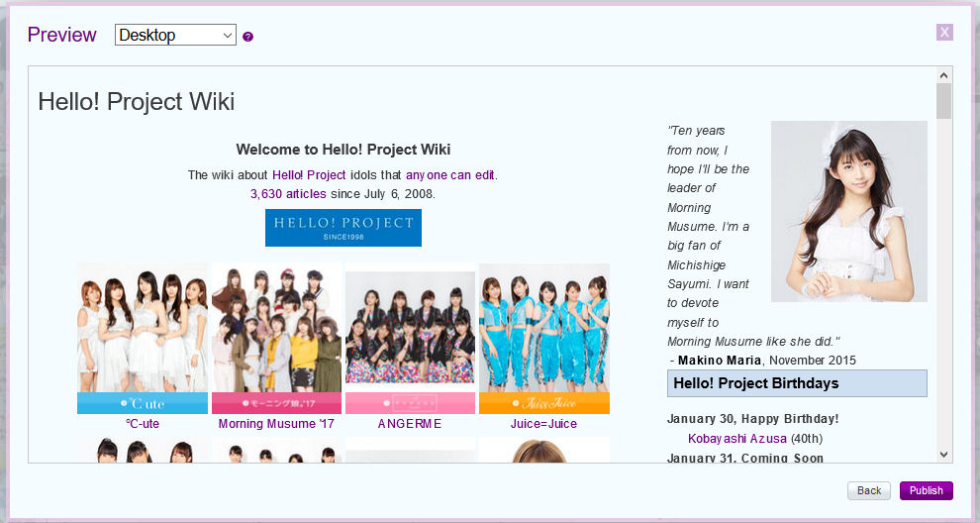980x523 pixels.
Task: Click 'Welcome to Hello! Project Wiki' heading
Action: pos(343,150)
